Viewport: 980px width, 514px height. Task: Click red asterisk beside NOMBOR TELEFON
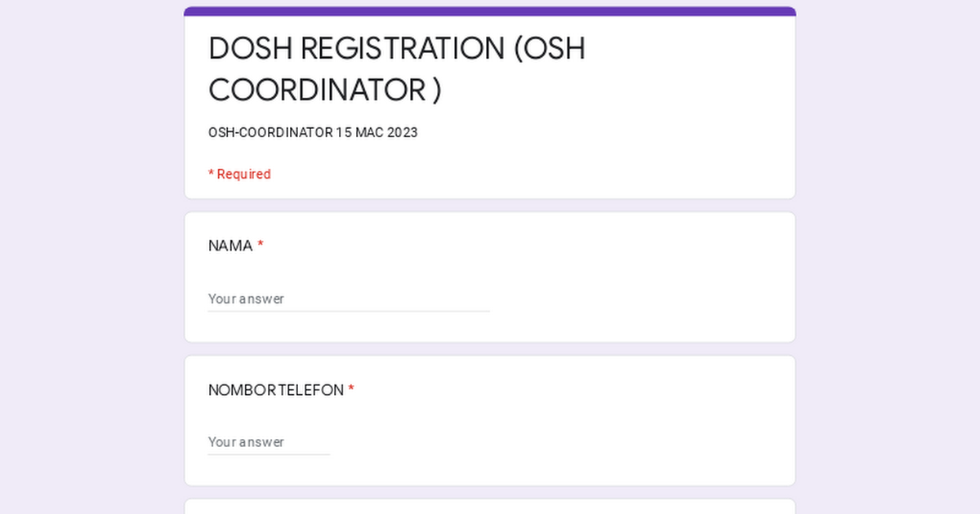coord(351,389)
